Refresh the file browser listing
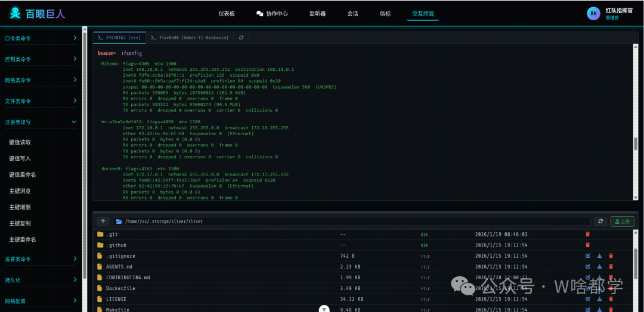The width and height of the screenshot is (644, 312). (x=600, y=221)
